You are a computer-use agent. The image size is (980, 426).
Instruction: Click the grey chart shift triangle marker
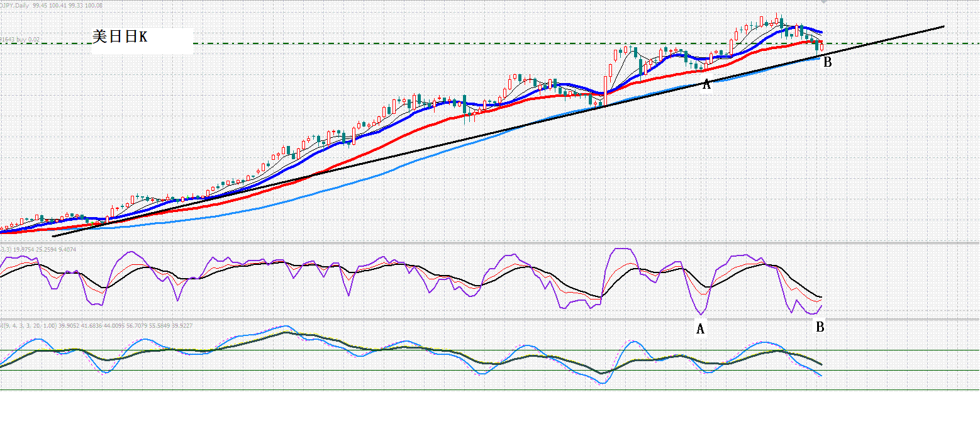point(825,2)
